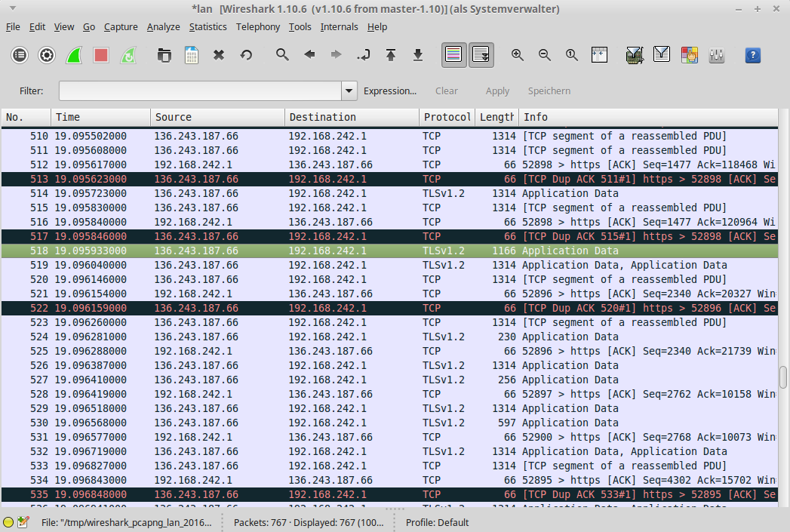
Task: Click the Expression button
Action: pyautogui.click(x=390, y=90)
